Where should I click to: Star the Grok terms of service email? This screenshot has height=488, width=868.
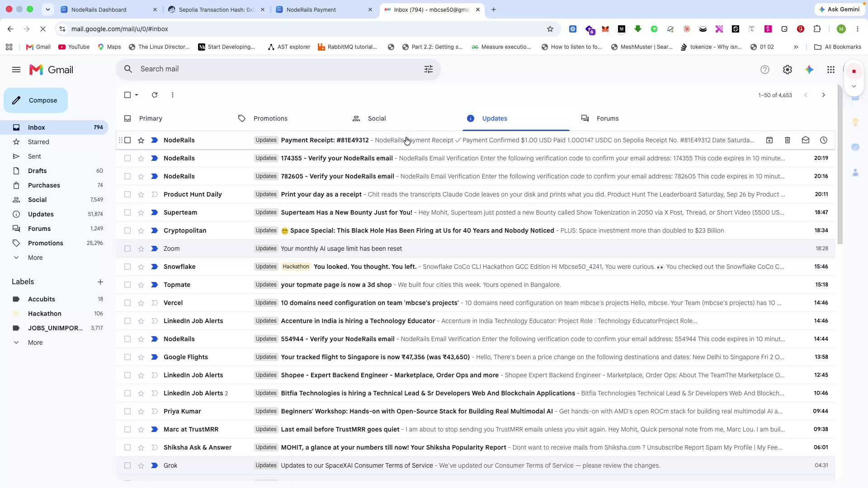(141, 465)
